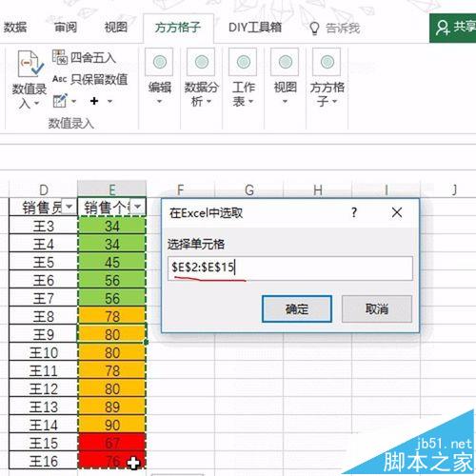
Task: Switch to the DIY工具箱 tab
Action: (x=255, y=28)
